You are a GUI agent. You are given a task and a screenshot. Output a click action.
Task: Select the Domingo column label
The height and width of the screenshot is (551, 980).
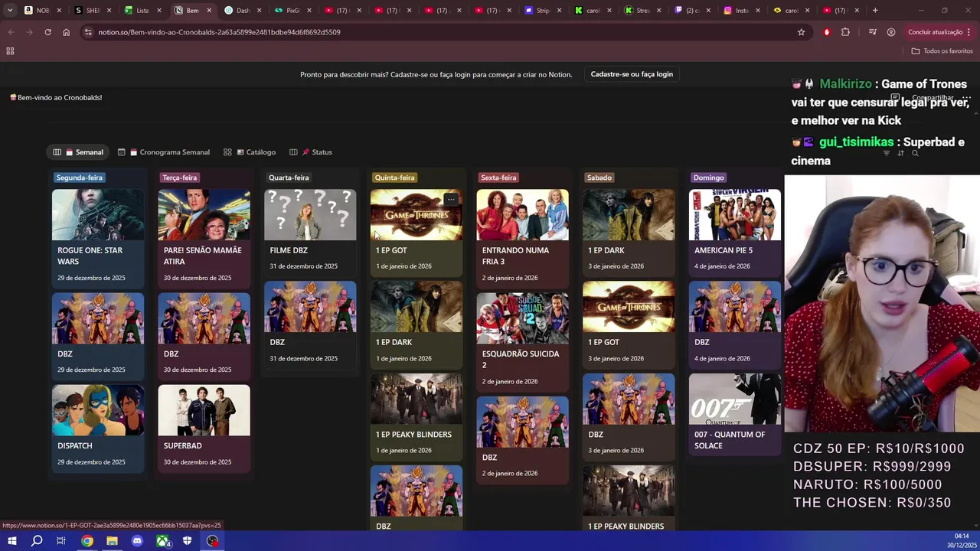click(x=708, y=178)
